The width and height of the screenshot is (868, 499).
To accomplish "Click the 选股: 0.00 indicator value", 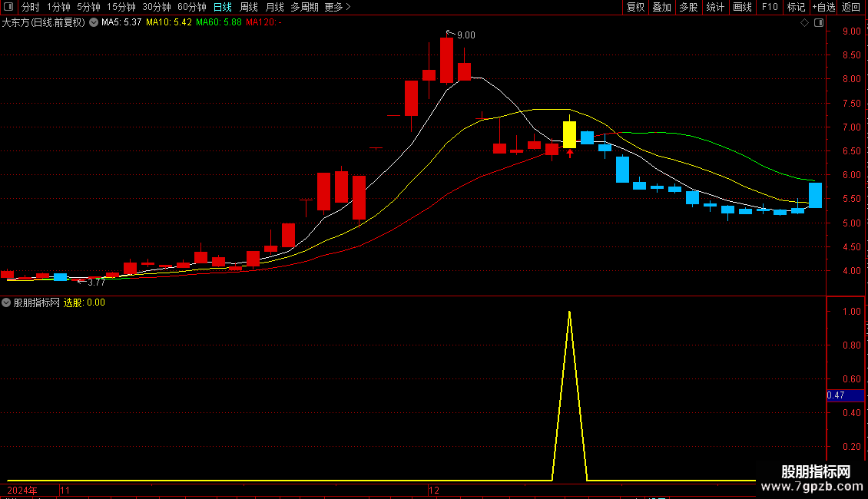I will (x=84, y=302).
